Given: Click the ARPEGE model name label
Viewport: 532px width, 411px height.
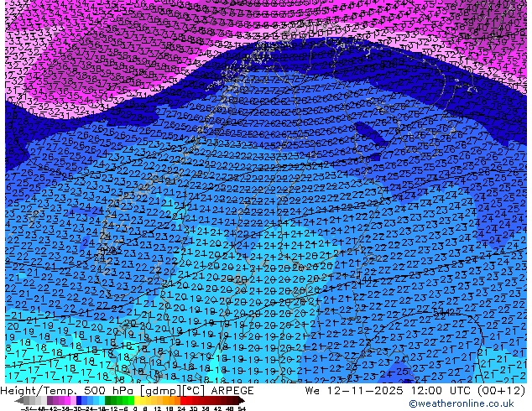Looking at the screenshot, I should point(232,391).
